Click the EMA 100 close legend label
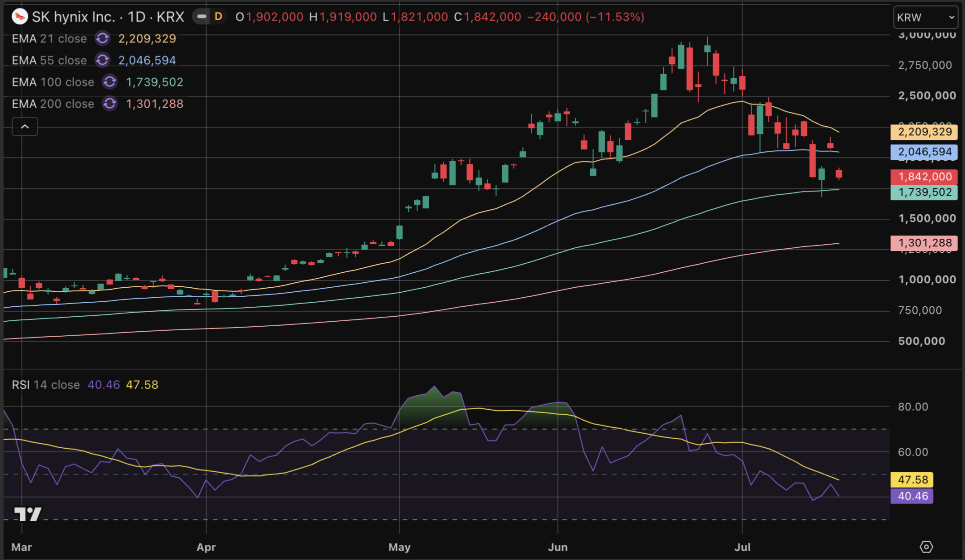The image size is (965, 560). point(53,82)
